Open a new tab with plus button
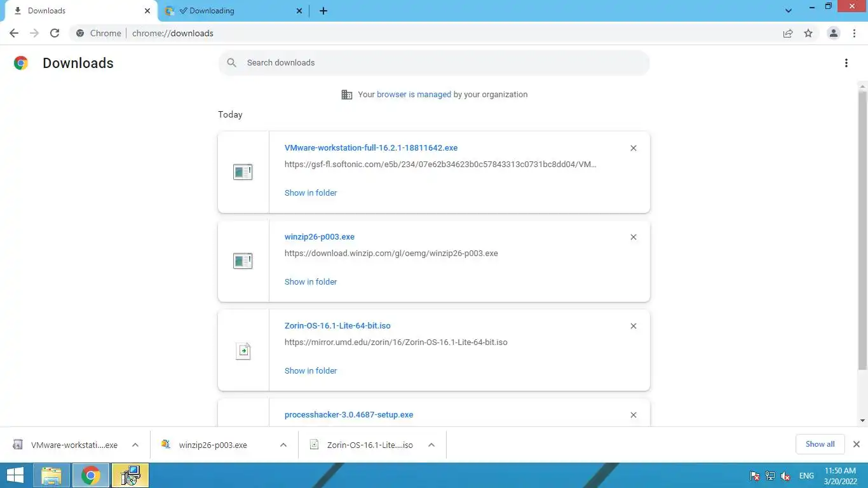Viewport: 868px width, 488px height. point(323,11)
